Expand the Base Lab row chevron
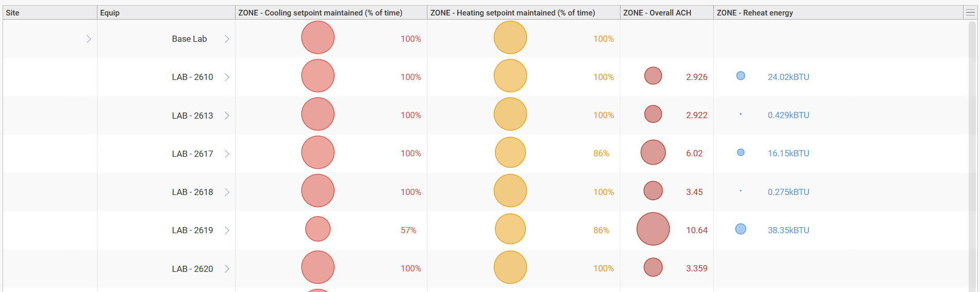The height and width of the screenshot is (292, 980). [227, 39]
